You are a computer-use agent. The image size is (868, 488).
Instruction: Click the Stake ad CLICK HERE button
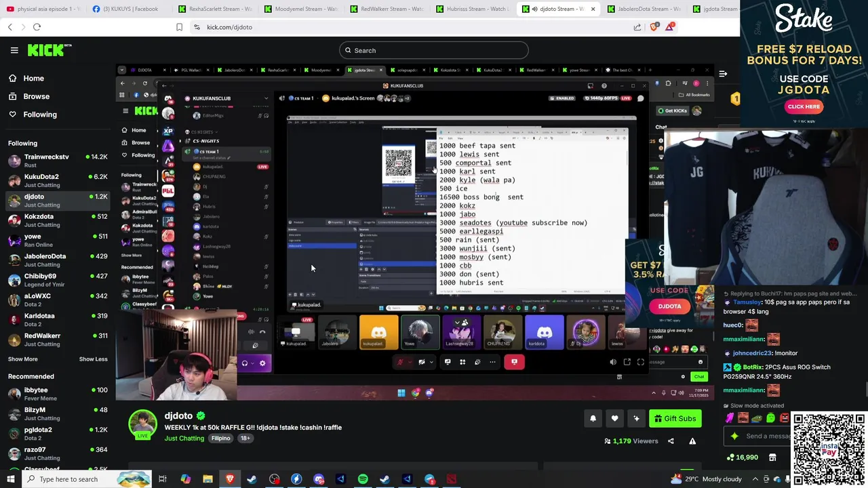click(x=804, y=106)
